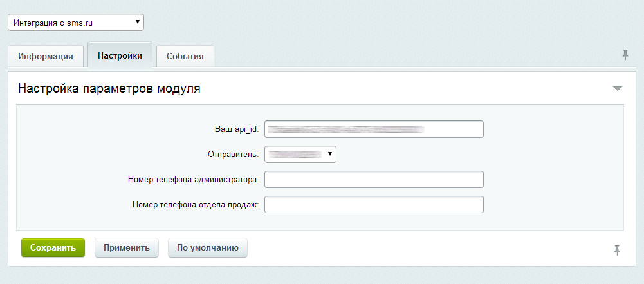Expand the Отправитель dropdown

[x=300, y=154]
